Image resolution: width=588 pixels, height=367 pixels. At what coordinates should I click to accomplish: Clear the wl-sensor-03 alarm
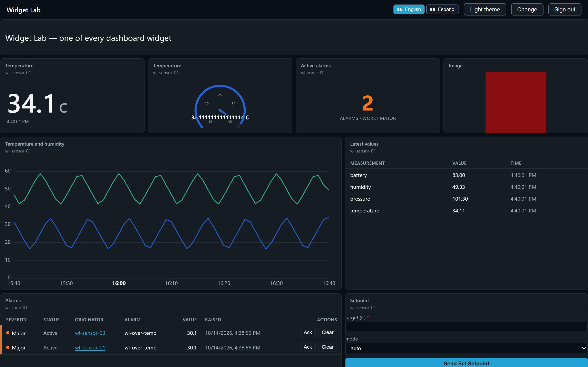click(x=327, y=332)
